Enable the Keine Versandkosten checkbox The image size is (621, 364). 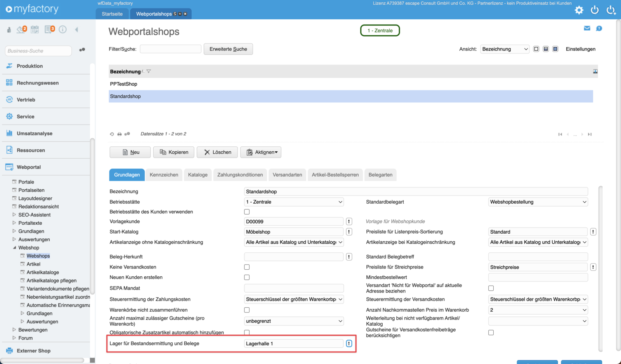pos(247,267)
